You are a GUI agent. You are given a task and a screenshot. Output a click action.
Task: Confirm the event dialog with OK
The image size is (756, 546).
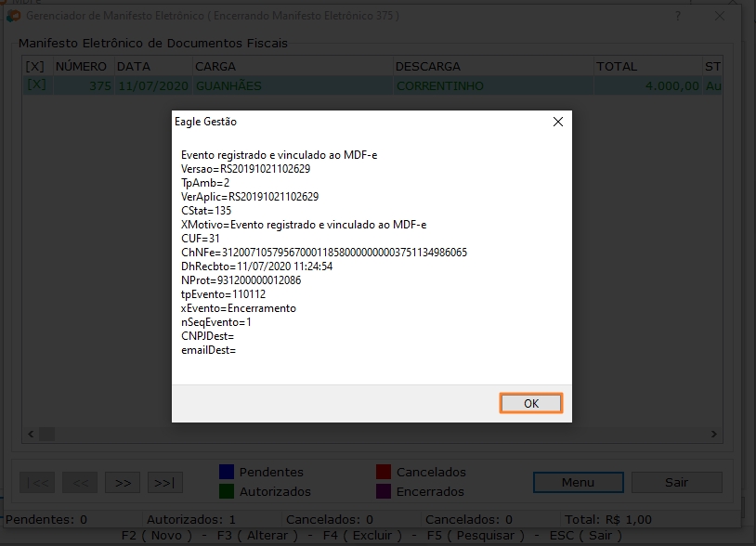click(530, 402)
